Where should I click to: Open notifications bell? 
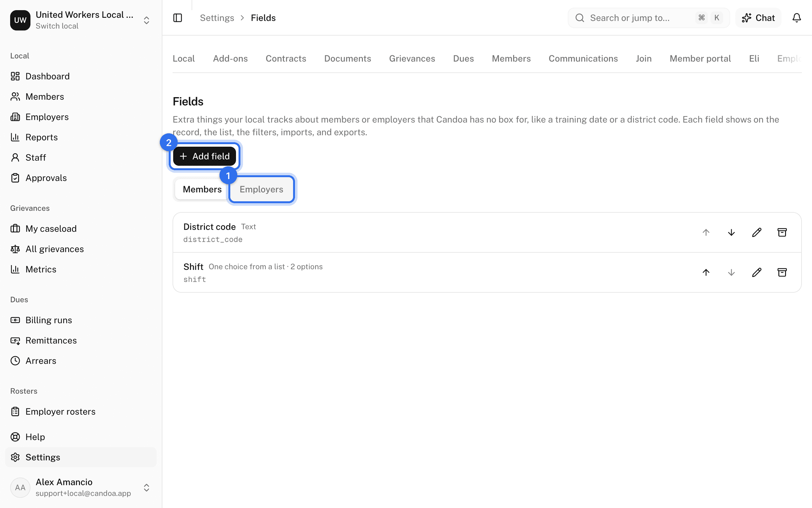pyautogui.click(x=796, y=18)
